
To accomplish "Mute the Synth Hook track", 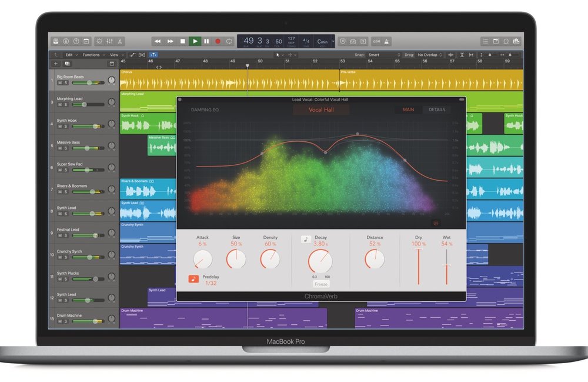I will pos(60,127).
